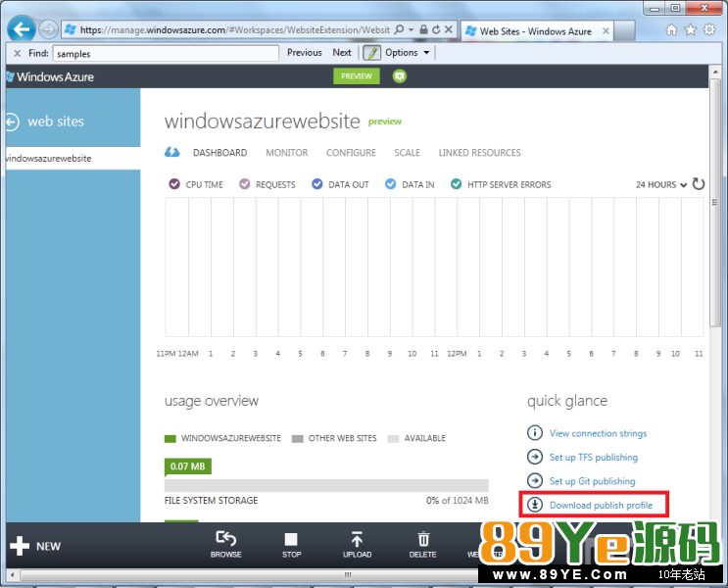728x588 pixels.
Task: Click the Find text input field
Action: coord(166,54)
